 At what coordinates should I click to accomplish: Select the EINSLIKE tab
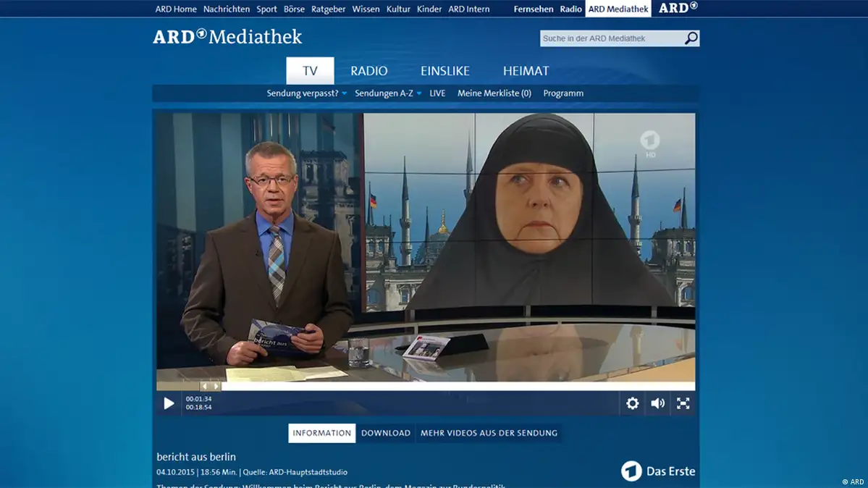pos(444,71)
